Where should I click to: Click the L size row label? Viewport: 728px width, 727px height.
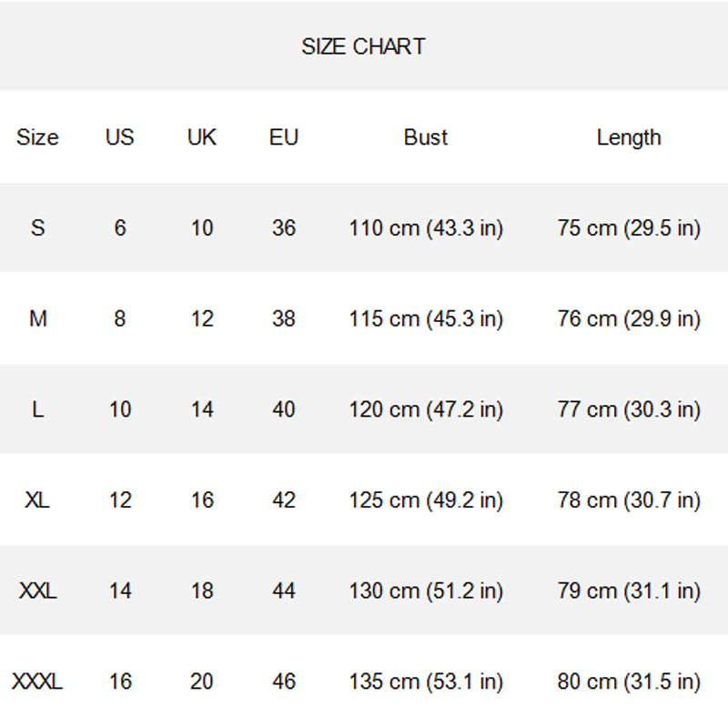[x=38, y=409]
